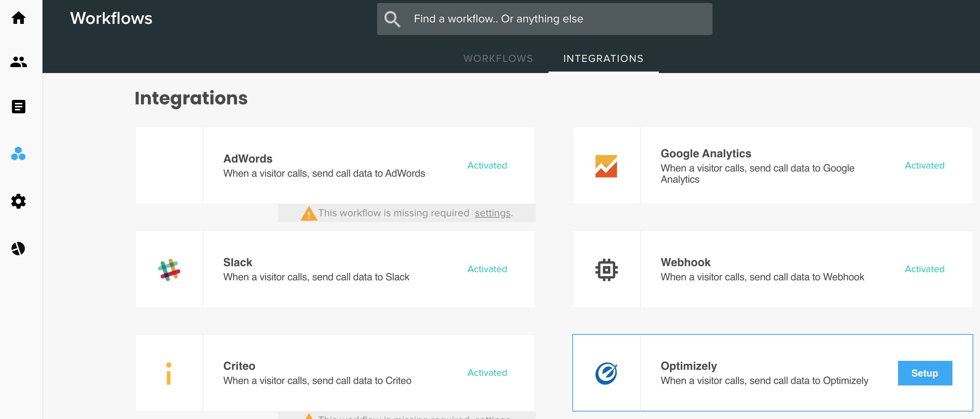Switch to the WORKFLOWS tab
Screen dimensions: 980x419
(498, 58)
